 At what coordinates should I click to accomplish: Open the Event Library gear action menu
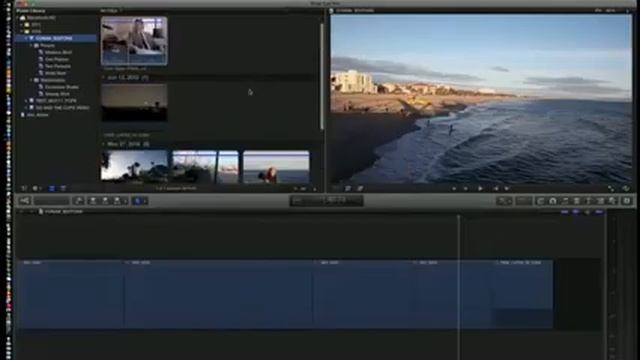click(x=36, y=188)
